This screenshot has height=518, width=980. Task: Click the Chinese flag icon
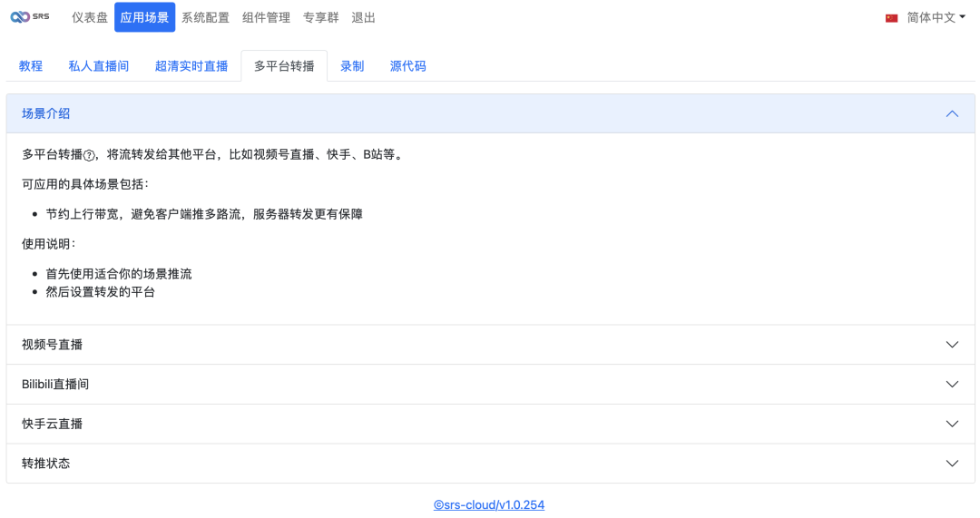[891, 18]
